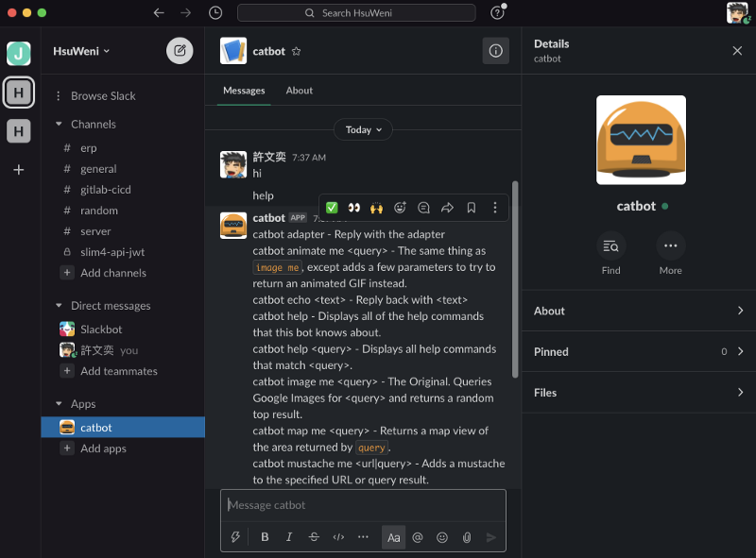Toggle bold formatting in composer
Image resolution: width=756 pixels, height=558 pixels.
[x=265, y=537]
